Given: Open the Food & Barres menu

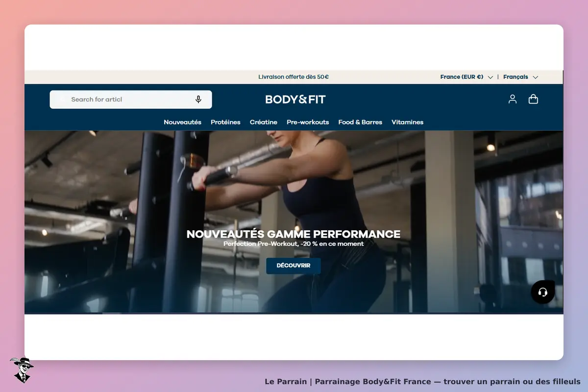Looking at the screenshot, I should pos(360,122).
